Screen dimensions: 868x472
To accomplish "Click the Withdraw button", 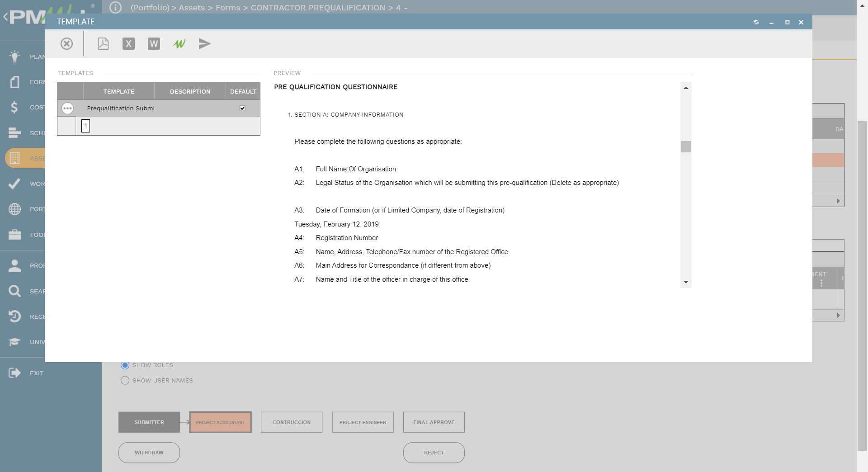I will coord(149,452).
